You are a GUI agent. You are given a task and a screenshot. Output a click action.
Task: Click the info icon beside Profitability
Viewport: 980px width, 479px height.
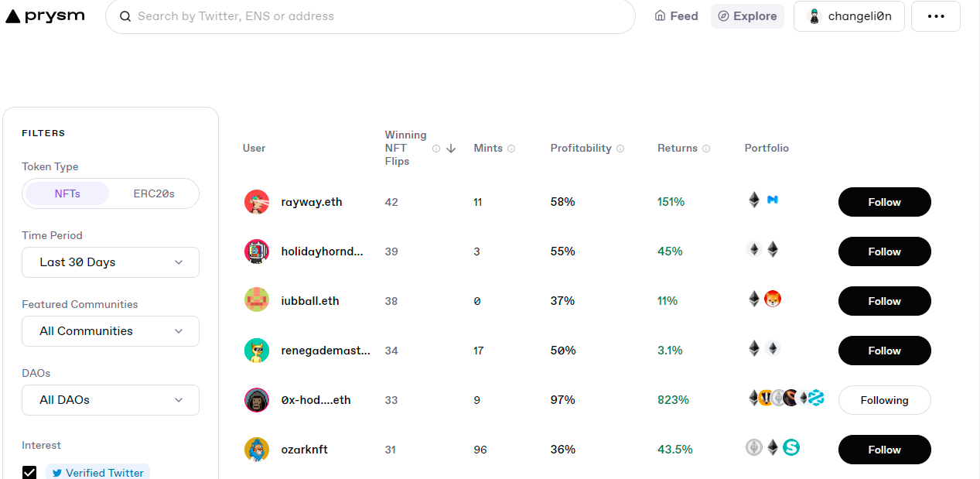tap(620, 149)
